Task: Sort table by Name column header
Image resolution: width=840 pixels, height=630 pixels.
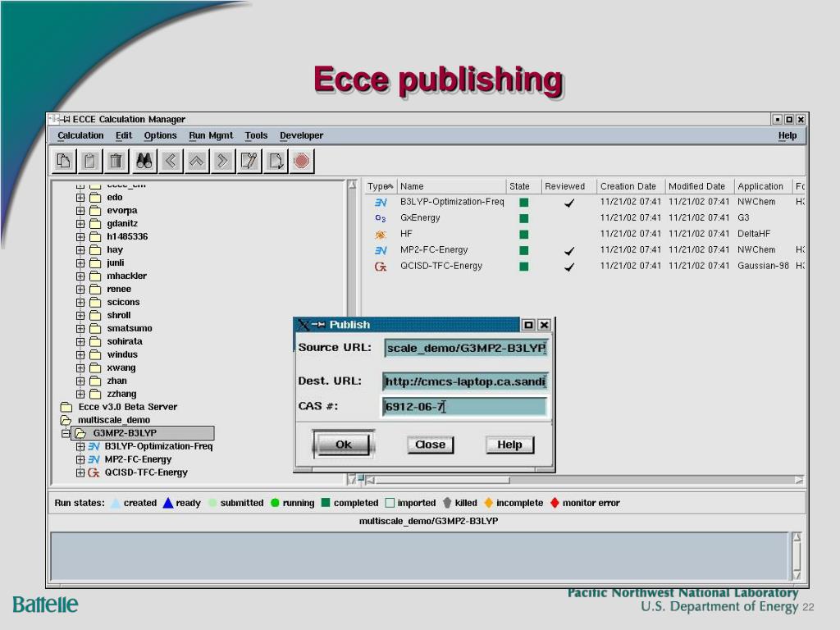Action: [451, 186]
